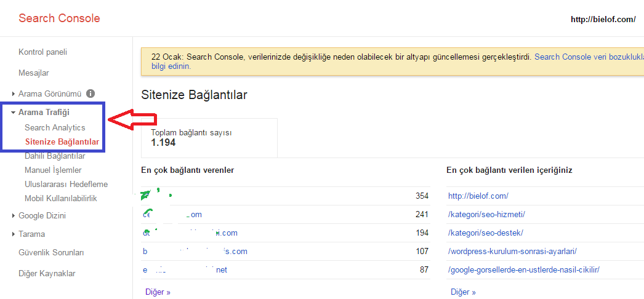The image size is (644, 299).
Task: Open /kategori/seo-hizmeti/ link
Action: pos(487,215)
